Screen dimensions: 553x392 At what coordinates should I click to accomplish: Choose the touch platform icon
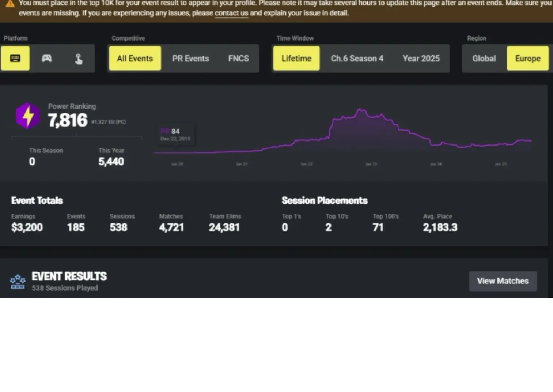click(78, 59)
